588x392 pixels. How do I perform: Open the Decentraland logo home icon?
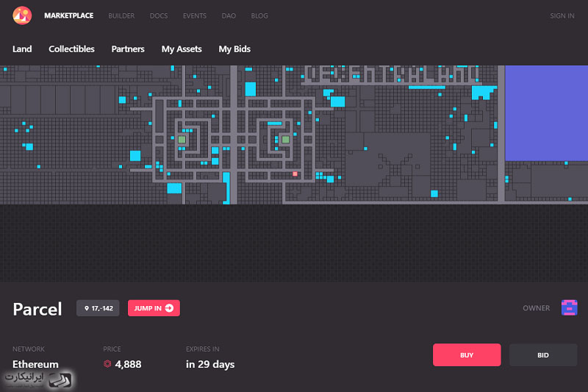coord(22,15)
